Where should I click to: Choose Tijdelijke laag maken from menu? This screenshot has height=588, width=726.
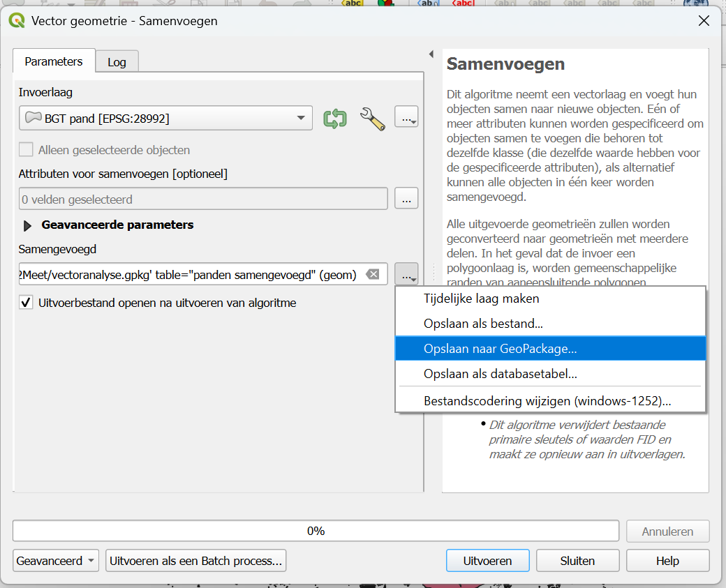coord(481,299)
